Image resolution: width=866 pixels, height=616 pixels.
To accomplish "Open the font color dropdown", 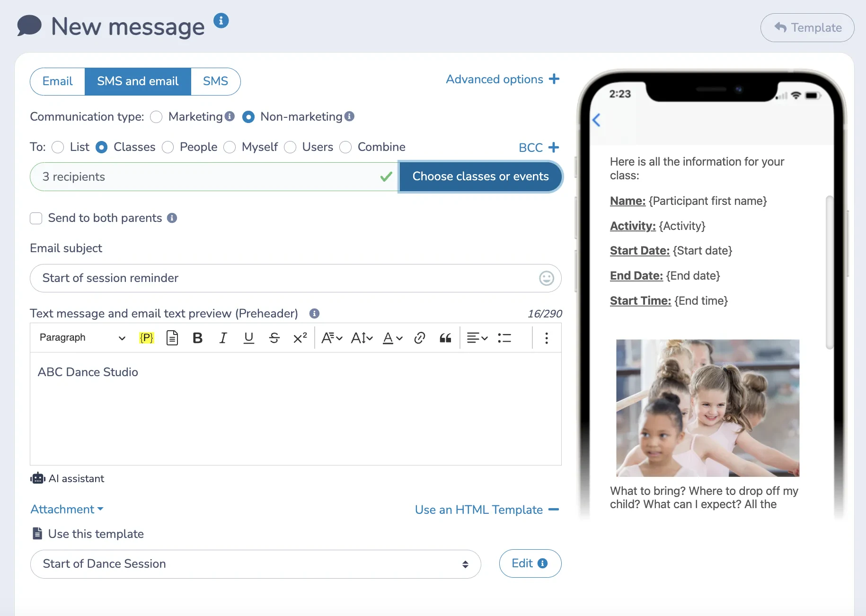I will click(392, 338).
